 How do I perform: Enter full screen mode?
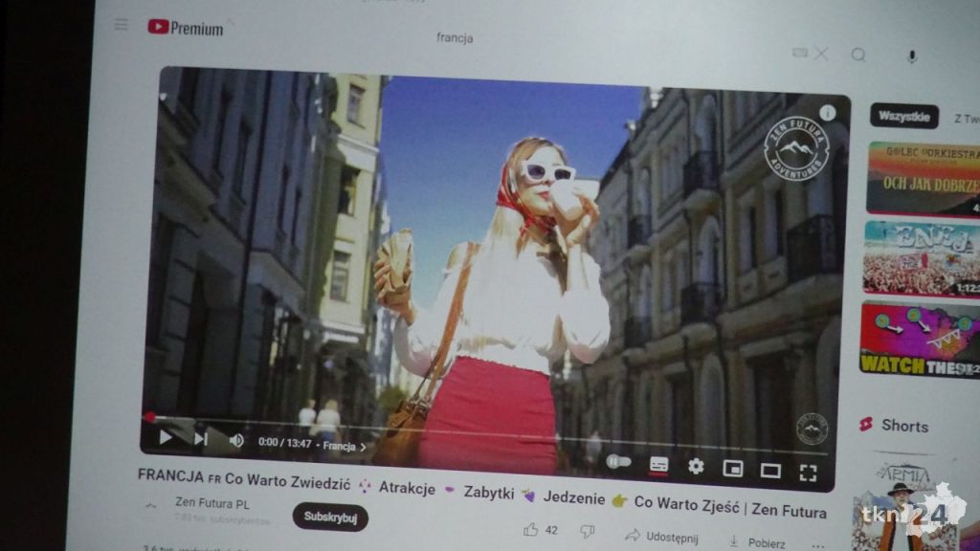click(808, 472)
